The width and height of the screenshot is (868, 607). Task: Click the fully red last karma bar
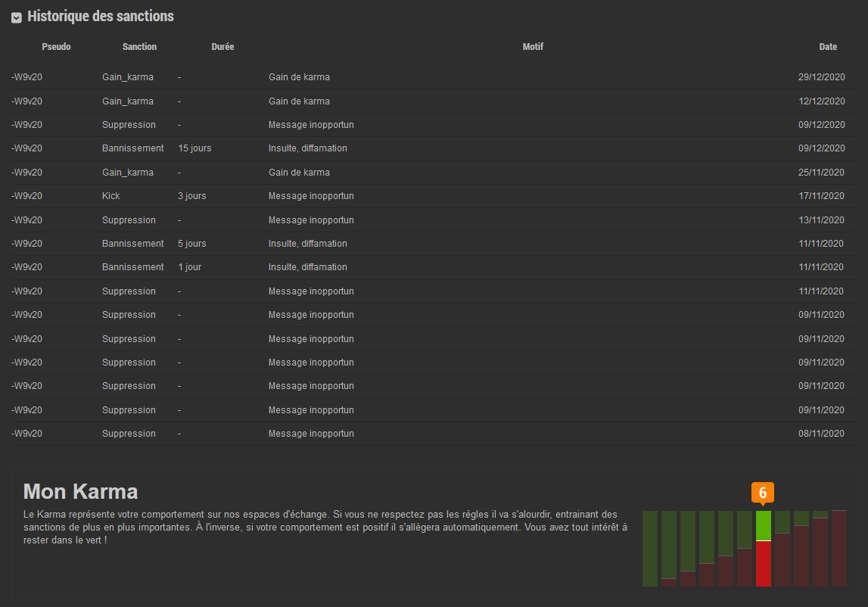(838, 549)
